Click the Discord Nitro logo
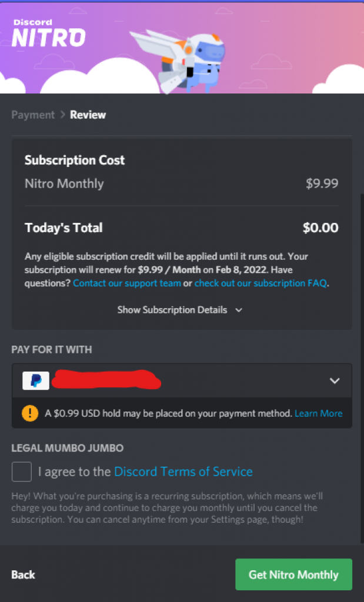The image size is (364, 602). click(x=48, y=34)
